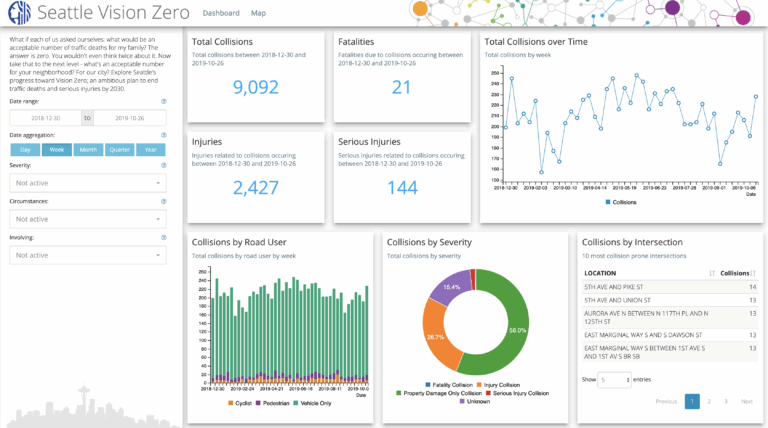The width and height of the screenshot is (768, 428).
Task: Open the Map nav item
Action: 258,13
